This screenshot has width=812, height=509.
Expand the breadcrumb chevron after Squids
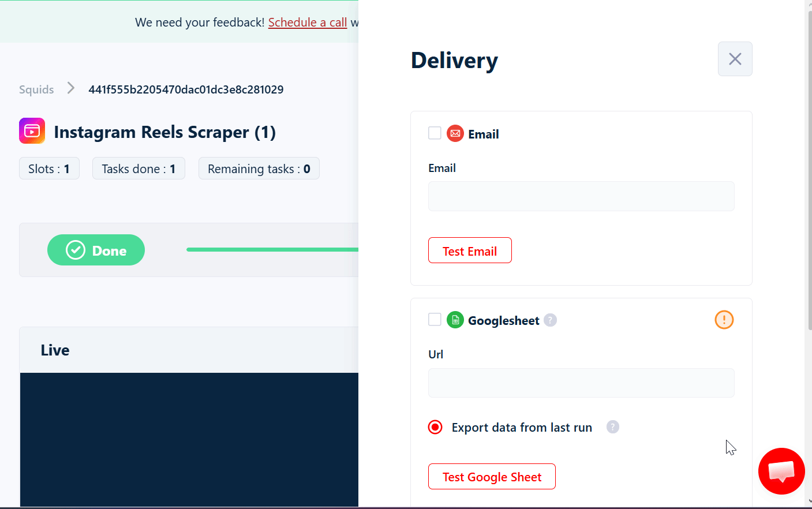[x=70, y=88]
